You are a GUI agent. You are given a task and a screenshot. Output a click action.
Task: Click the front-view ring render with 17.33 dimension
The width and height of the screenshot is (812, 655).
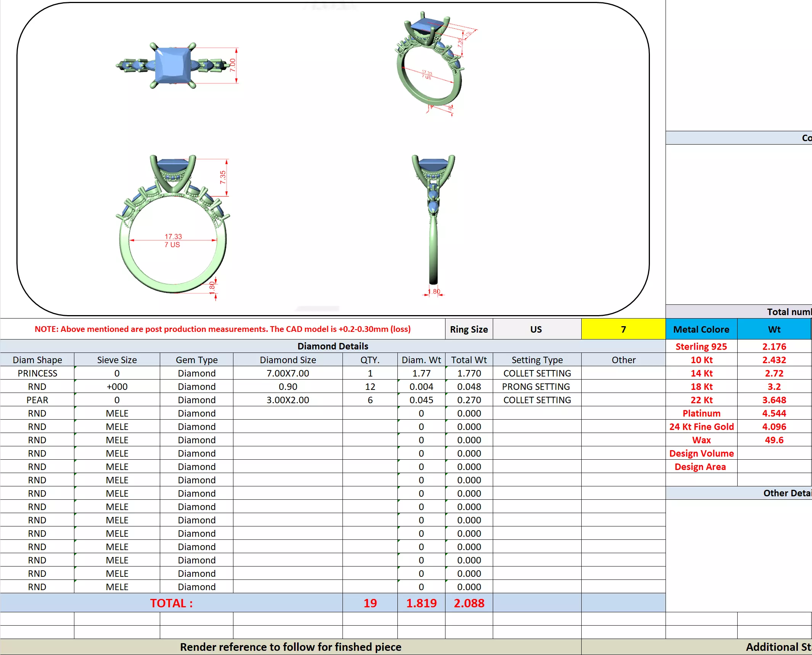[173, 225]
